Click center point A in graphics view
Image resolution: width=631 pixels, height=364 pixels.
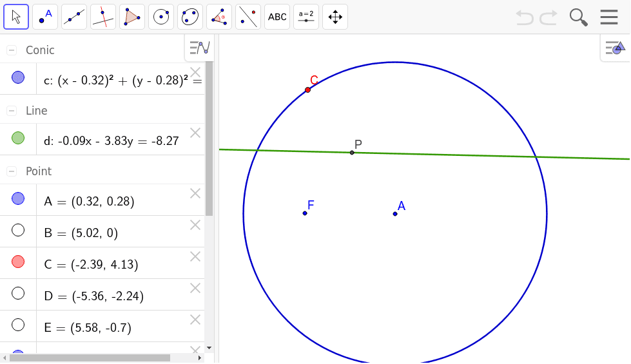[395, 214]
